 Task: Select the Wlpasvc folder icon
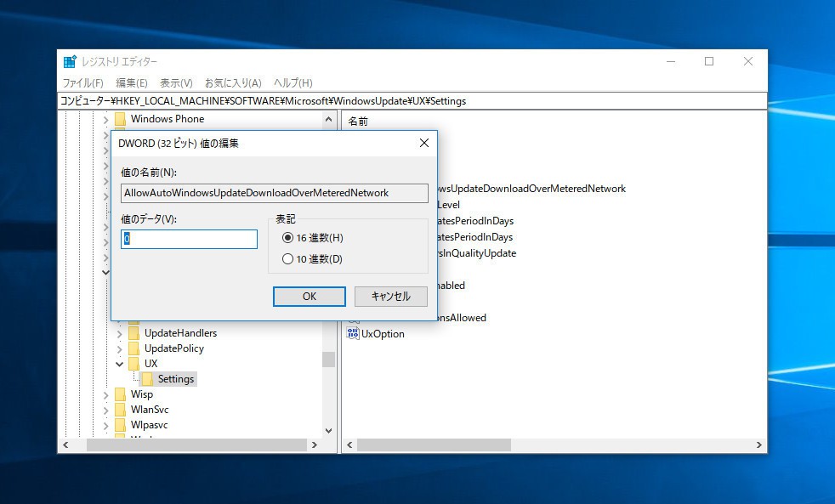(x=121, y=425)
